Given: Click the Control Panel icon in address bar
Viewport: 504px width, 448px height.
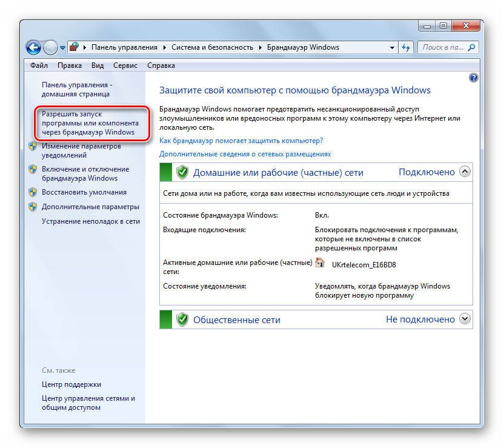Looking at the screenshot, I should pyautogui.click(x=74, y=47).
